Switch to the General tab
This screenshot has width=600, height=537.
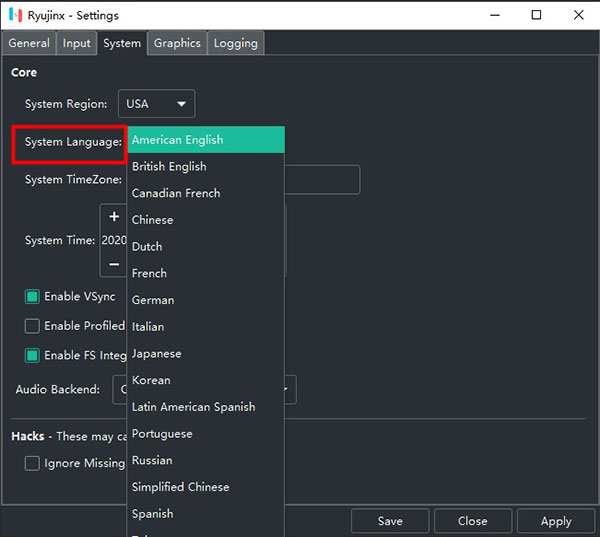tap(29, 43)
